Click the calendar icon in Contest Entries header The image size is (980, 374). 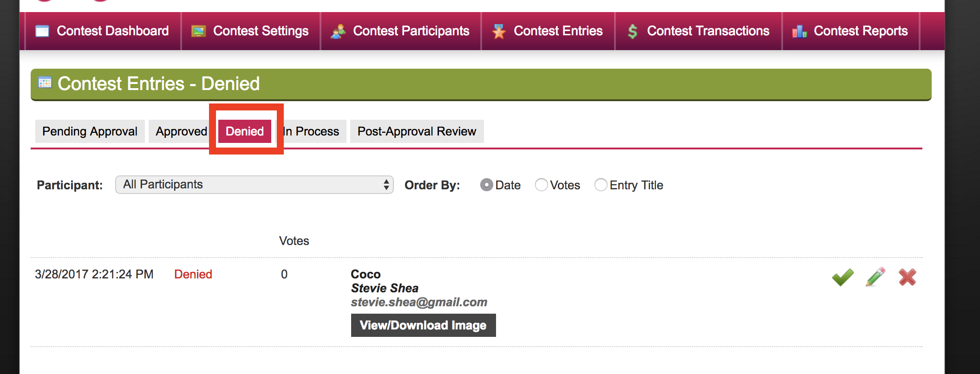(x=45, y=83)
